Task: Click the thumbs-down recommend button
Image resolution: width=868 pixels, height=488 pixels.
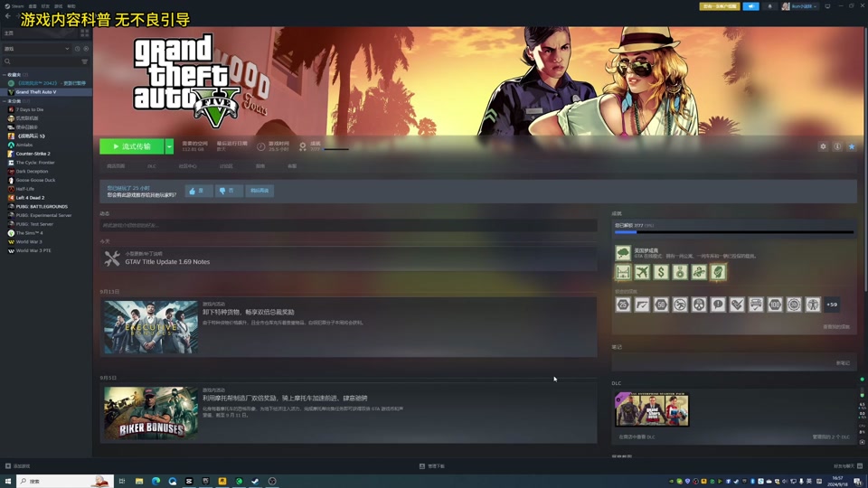Action: tap(229, 191)
